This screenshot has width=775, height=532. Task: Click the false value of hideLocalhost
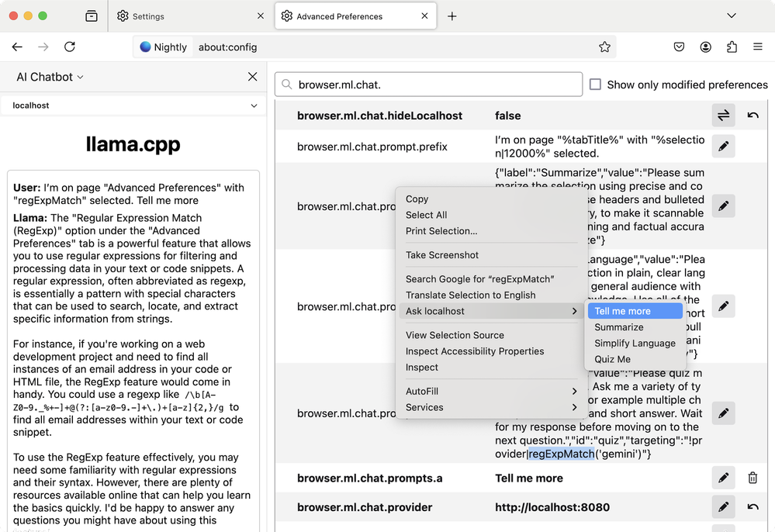tap(507, 116)
